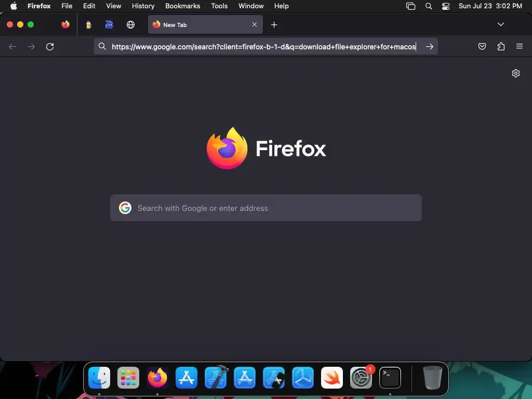
Task: Click the date and time display
Action: [490, 6]
